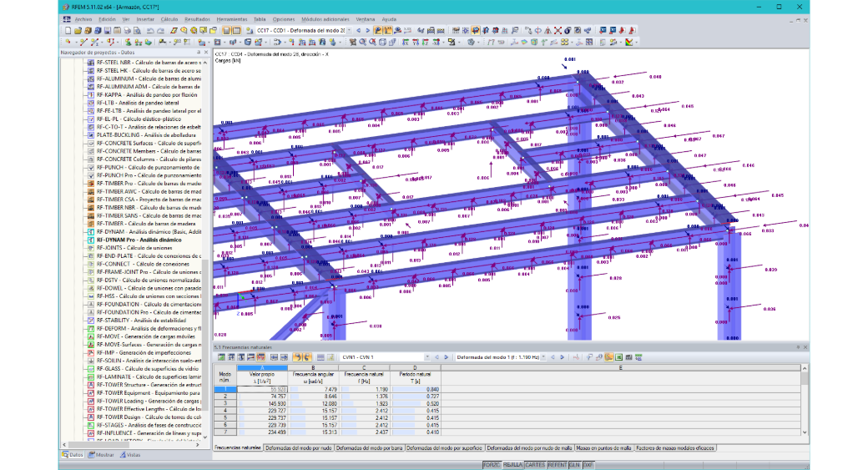Toggle REJILLA grid in status bar
The width and height of the screenshot is (868, 470).
pyautogui.click(x=512, y=465)
